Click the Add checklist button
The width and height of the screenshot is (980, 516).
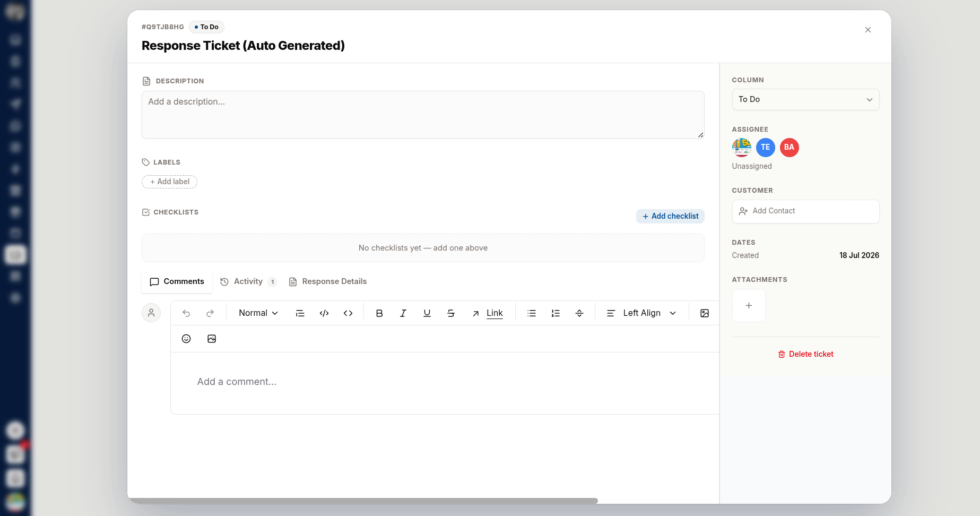coord(670,216)
